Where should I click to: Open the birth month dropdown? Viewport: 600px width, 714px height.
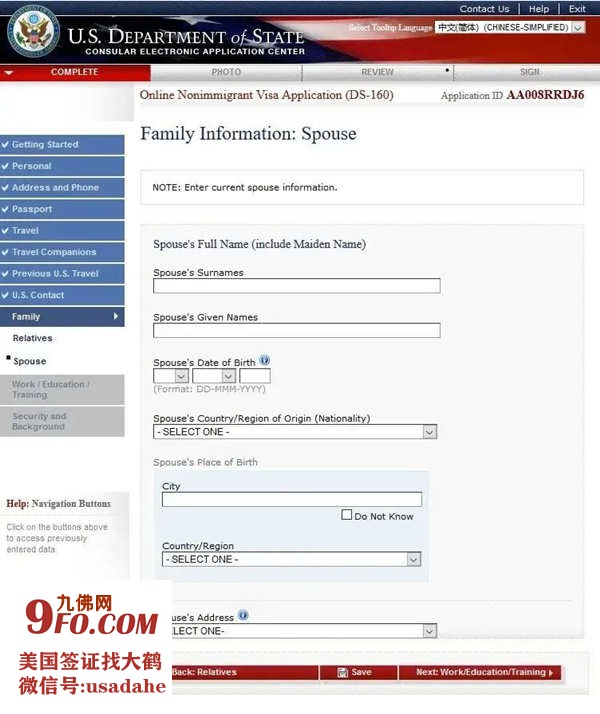coord(214,376)
